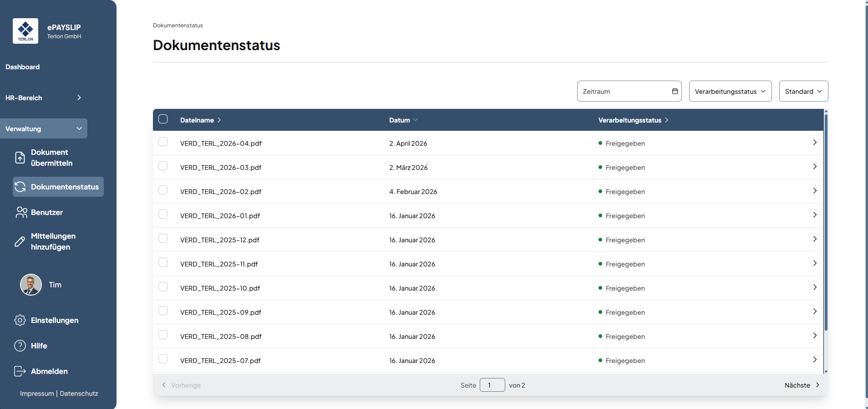Expand the HR-Bereich sidebar section
Screen dimensions: 868x409
[43, 97]
